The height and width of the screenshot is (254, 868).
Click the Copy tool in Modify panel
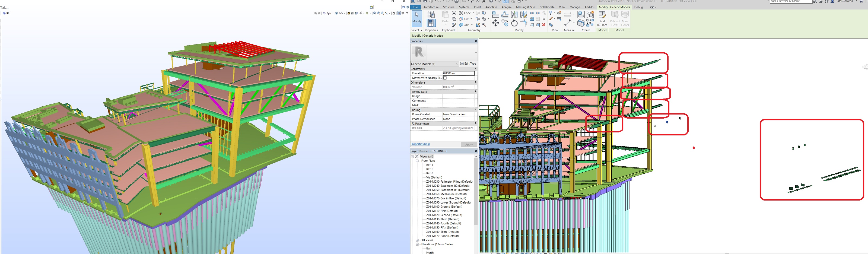(505, 23)
